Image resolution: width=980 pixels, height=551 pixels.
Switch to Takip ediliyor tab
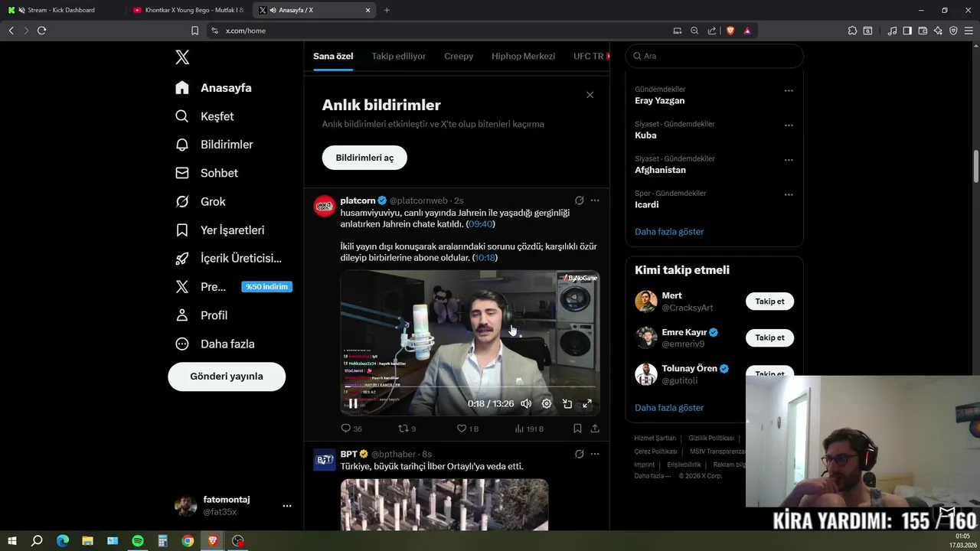[398, 56]
